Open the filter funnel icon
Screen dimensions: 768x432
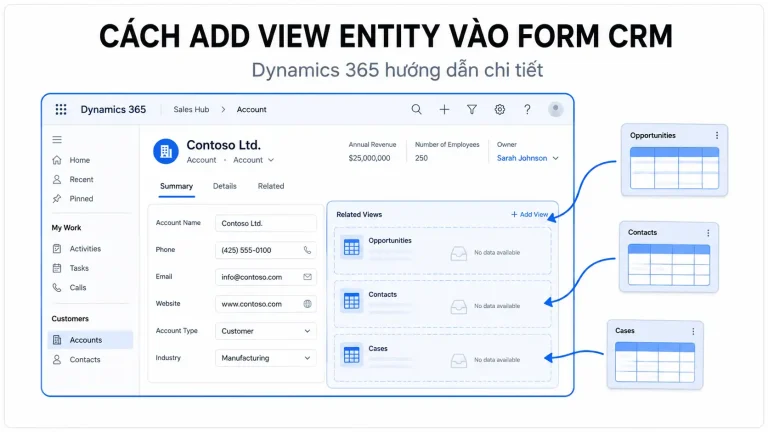click(472, 109)
